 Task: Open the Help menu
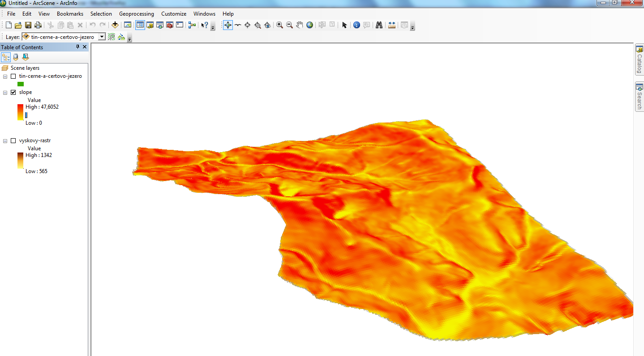[x=228, y=14]
